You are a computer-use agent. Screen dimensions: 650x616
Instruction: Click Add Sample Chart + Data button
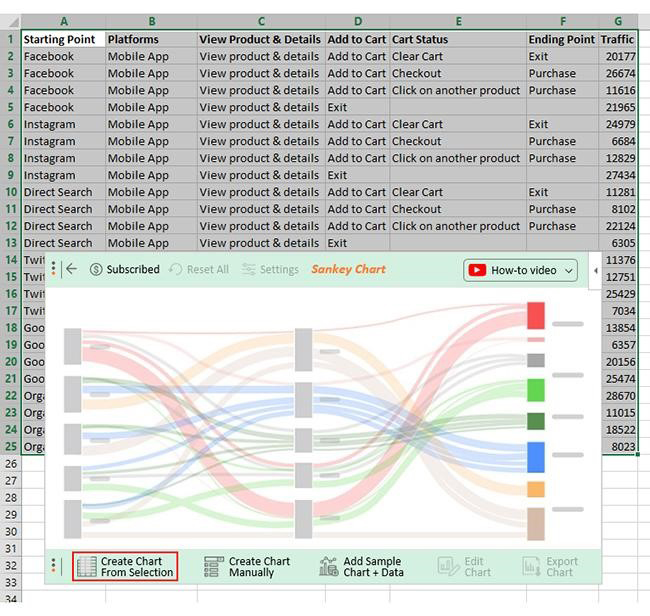pyautogui.click(x=361, y=567)
